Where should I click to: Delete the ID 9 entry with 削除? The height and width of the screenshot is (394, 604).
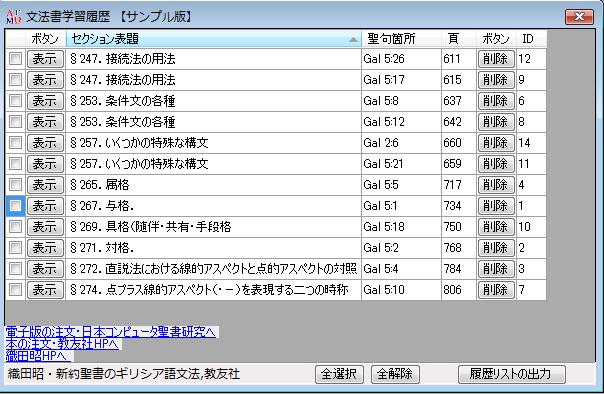tap(496, 80)
